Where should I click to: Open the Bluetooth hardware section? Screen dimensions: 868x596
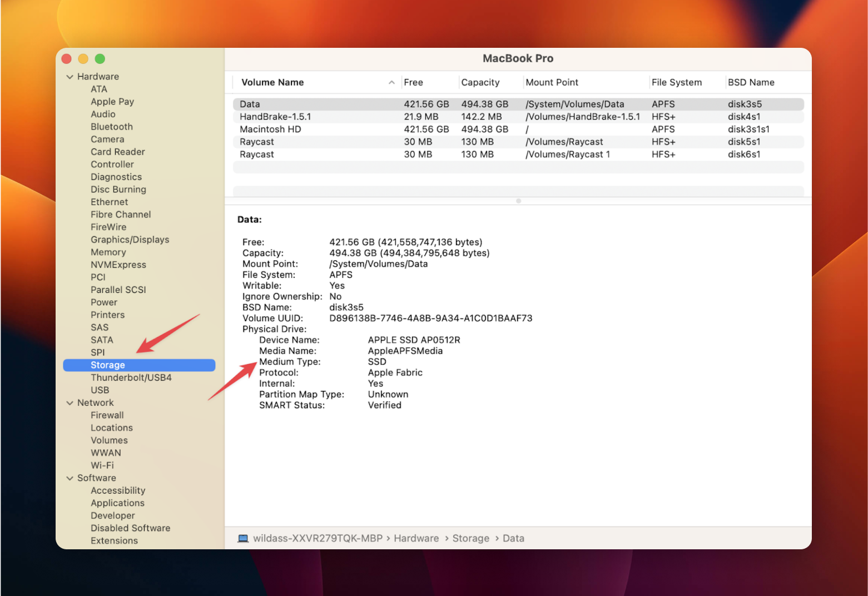[x=111, y=126]
